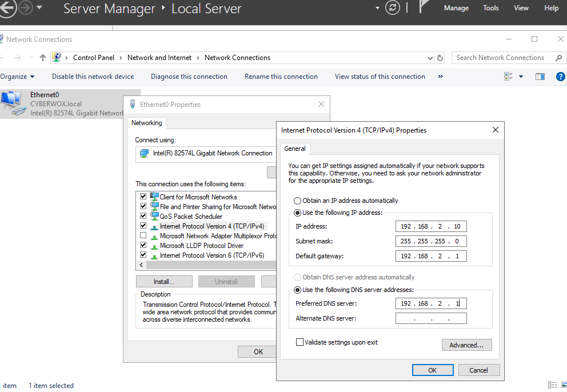Select the General tab in IPv4 Properties
The image size is (567, 392).
[x=295, y=149]
